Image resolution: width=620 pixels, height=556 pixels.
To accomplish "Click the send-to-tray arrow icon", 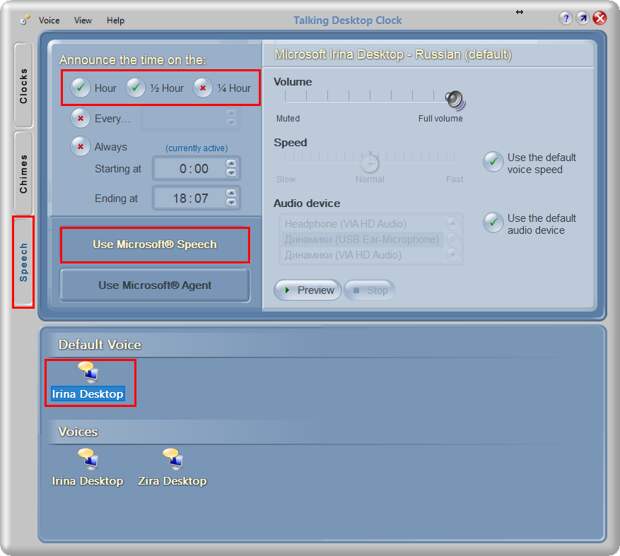I will click(582, 18).
